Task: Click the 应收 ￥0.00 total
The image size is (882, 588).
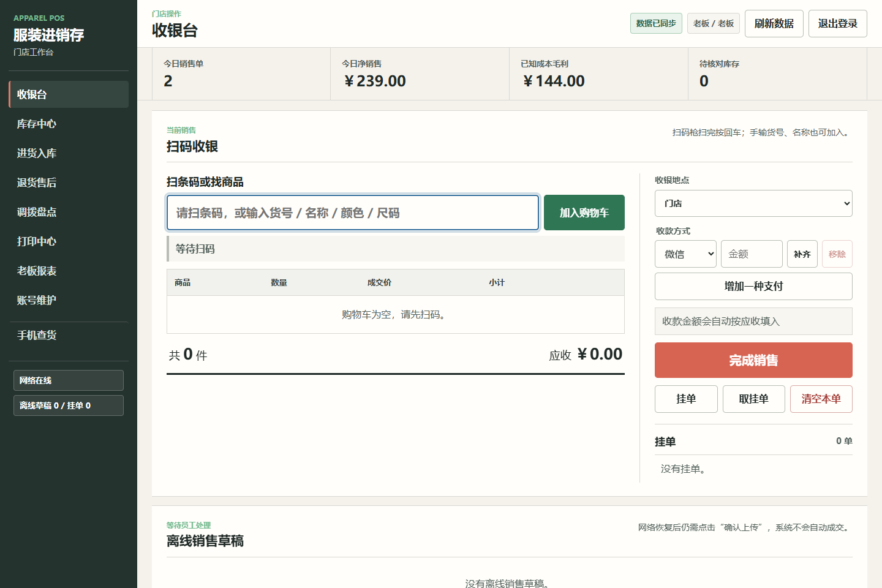Action: tap(586, 355)
